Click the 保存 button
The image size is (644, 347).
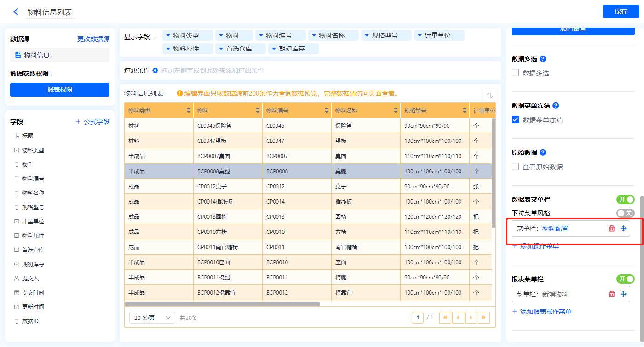point(621,11)
